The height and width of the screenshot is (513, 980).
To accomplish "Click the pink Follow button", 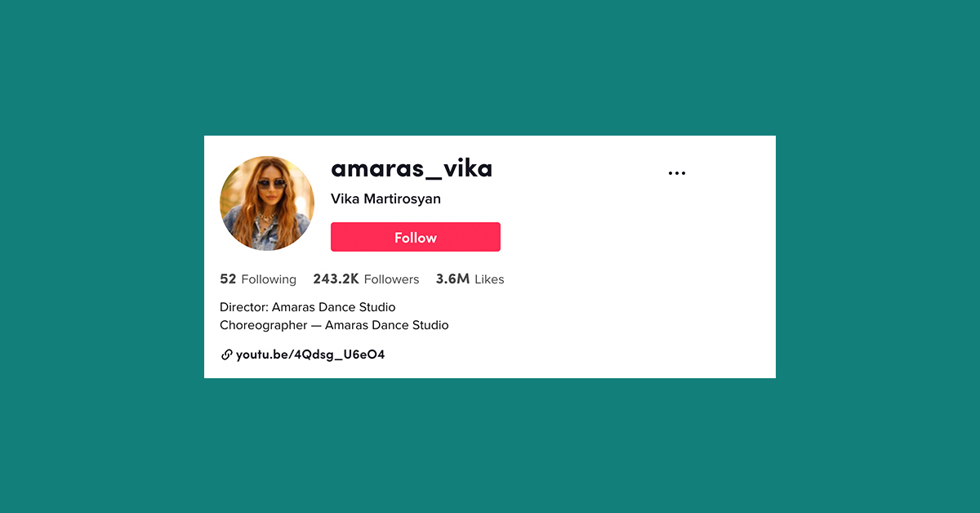I will pyautogui.click(x=416, y=237).
